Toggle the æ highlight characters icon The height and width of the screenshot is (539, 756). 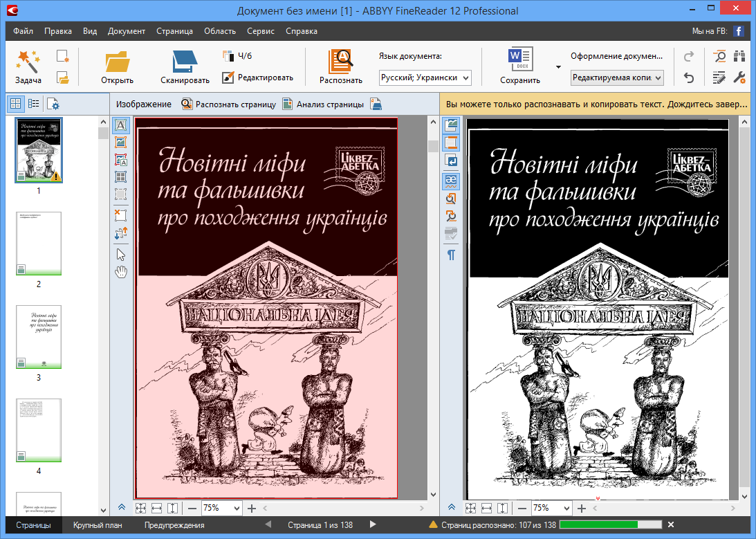pos(451,181)
